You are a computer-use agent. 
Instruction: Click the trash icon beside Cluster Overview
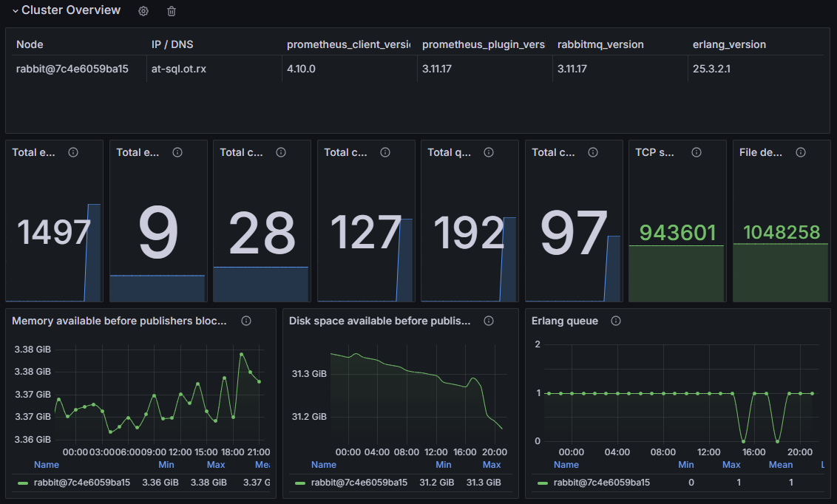tap(172, 11)
